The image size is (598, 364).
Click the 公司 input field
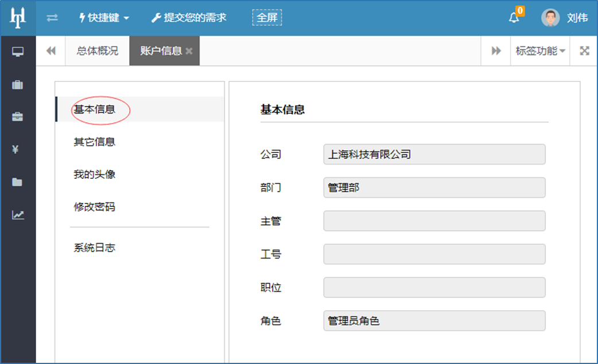(434, 154)
